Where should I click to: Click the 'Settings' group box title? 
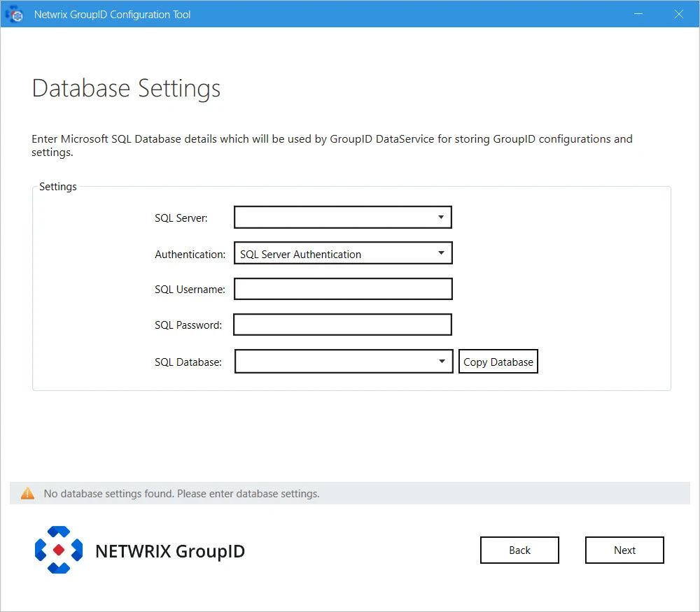[x=58, y=187]
